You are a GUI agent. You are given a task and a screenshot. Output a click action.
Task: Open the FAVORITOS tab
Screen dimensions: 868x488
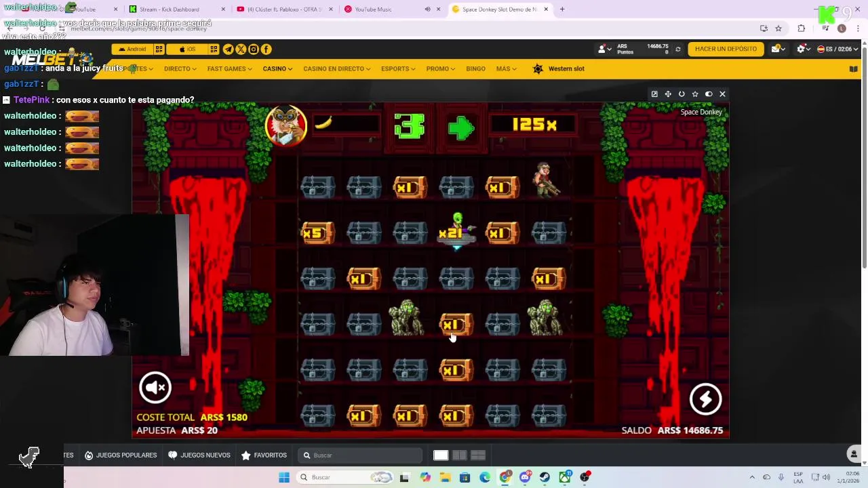click(x=264, y=455)
